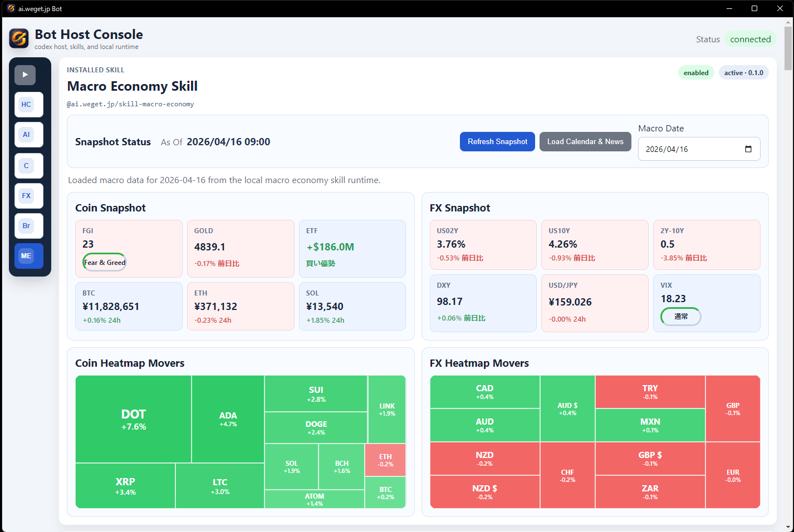Viewport: 794px width, 532px height.
Task: Click the SUI +2.8% heatmap tile
Action: click(x=316, y=394)
